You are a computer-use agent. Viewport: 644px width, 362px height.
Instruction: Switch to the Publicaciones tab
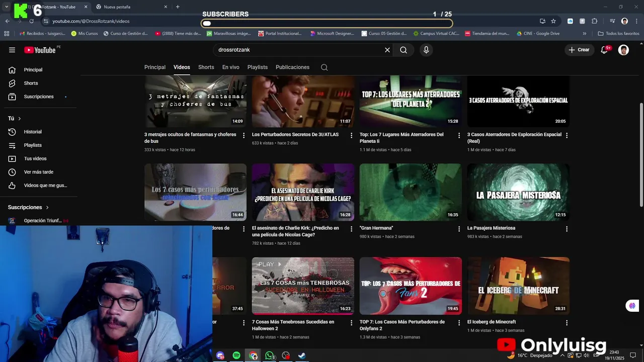pos(292,67)
